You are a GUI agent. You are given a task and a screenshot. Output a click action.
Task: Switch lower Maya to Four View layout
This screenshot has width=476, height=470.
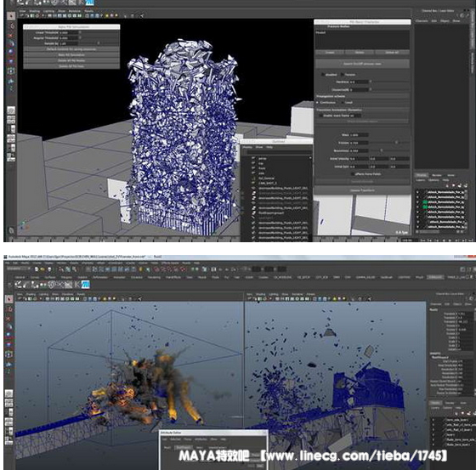(x=9, y=403)
